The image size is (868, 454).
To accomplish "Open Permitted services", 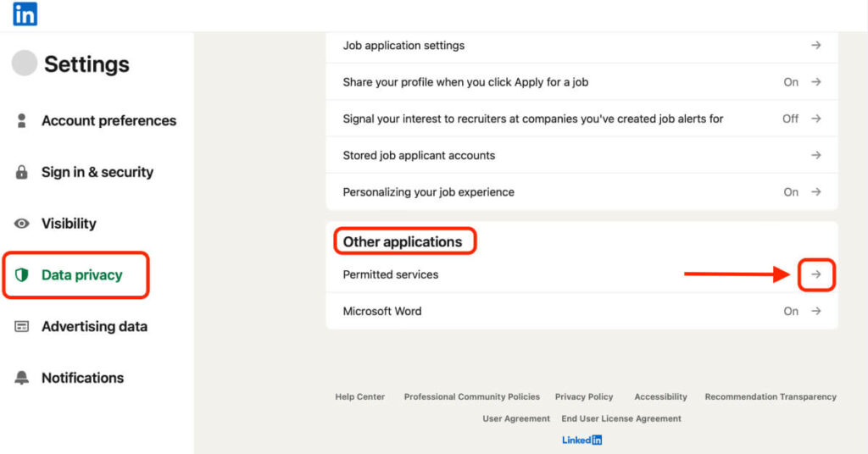I will click(x=581, y=274).
